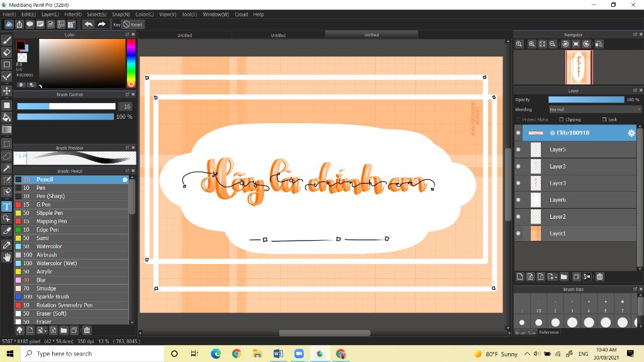This screenshot has width=644, height=362.
Task: Hide the Layer2 layer
Action: [518, 216]
